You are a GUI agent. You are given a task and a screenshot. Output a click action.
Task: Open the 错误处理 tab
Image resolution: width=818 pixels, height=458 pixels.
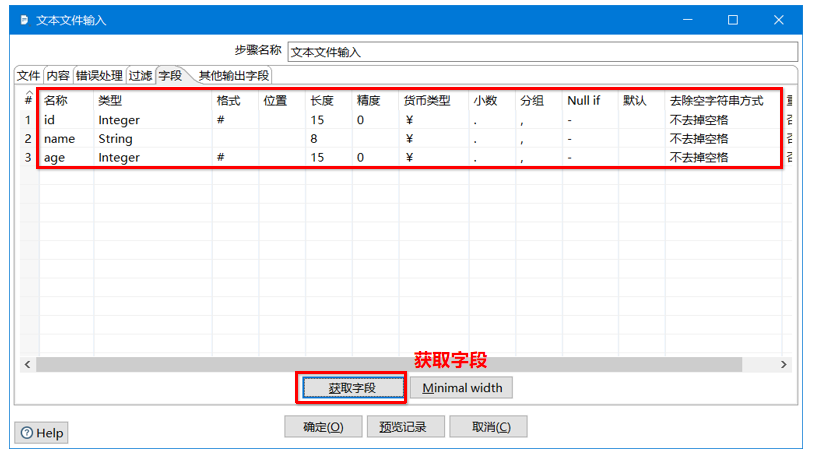[x=99, y=76]
